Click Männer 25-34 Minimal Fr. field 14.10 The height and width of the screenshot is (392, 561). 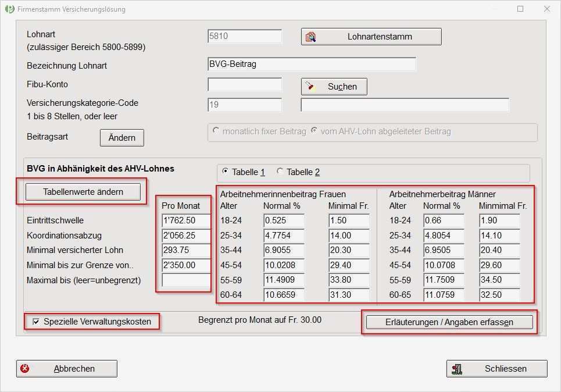click(500, 235)
